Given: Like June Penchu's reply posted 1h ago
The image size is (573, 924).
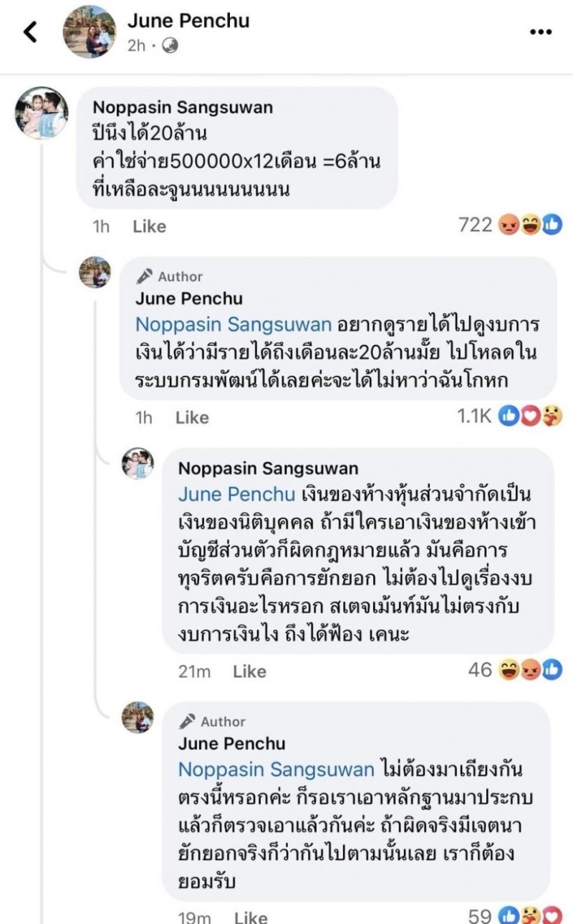Looking at the screenshot, I should pos(192,417).
